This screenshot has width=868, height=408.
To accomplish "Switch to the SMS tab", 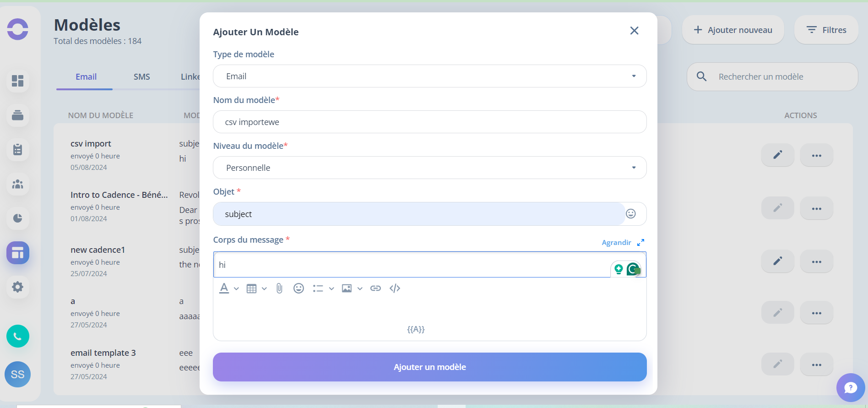I will click(142, 77).
